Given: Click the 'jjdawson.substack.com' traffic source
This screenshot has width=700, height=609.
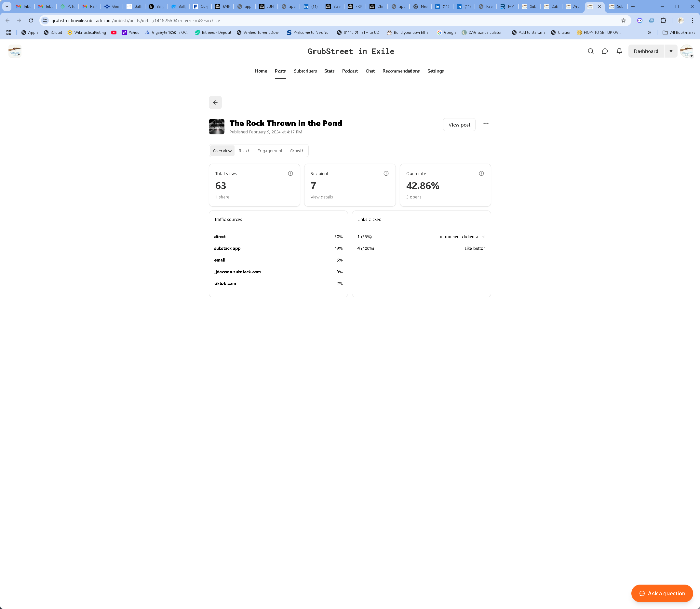Looking at the screenshot, I should (x=278, y=272).
